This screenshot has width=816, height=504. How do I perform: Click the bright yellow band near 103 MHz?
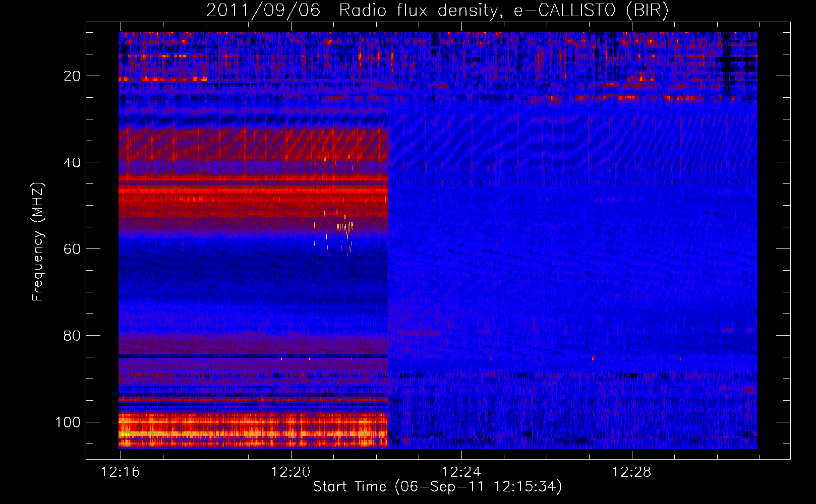click(x=253, y=433)
